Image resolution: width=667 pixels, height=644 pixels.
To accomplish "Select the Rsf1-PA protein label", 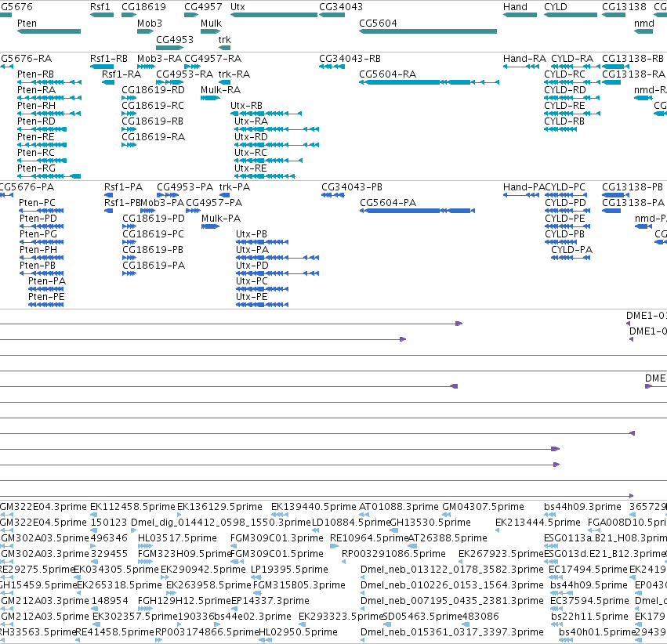I will click(123, 187).
